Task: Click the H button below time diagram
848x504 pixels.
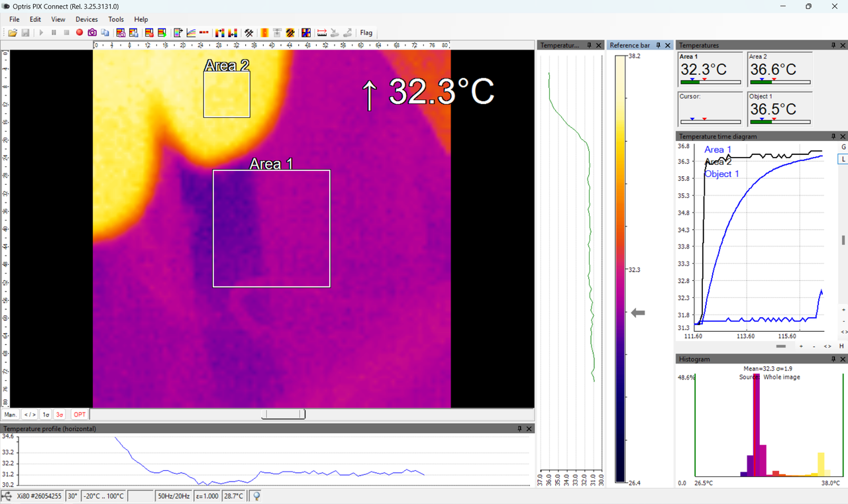Action: point(841,346)
